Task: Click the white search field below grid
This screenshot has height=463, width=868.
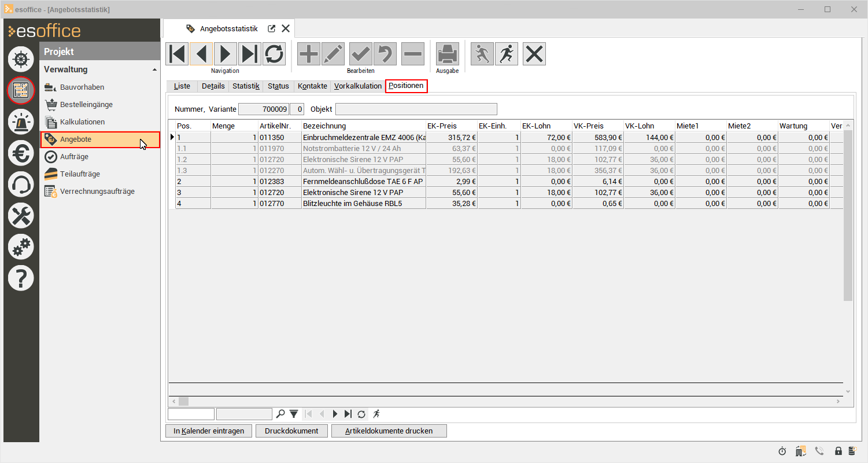Action: click(191, 414)
